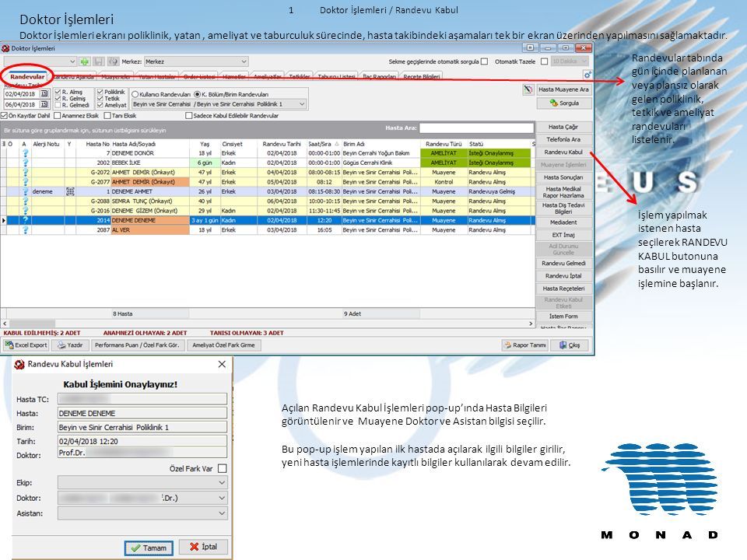This screenshot has height=560, width=747.
Task: Open calendar picker for end date 06/04/2018
Action: (x=44, y=103)
